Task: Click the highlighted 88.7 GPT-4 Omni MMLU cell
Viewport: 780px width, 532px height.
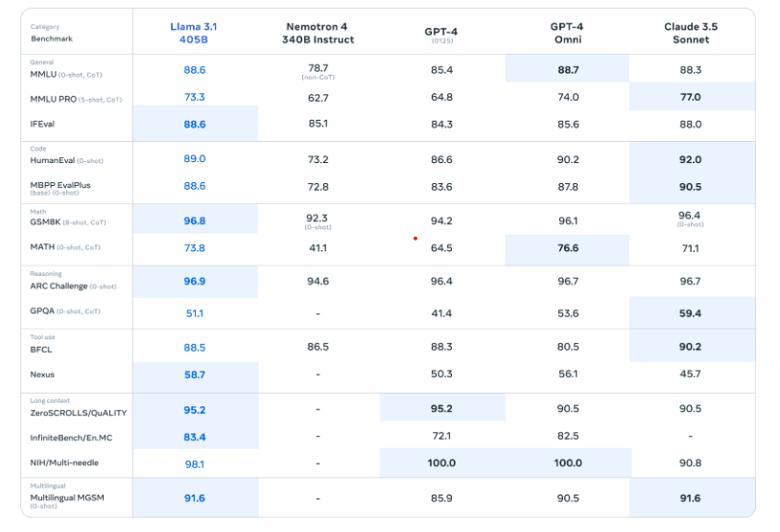Action: pyautogui.click(x=567, y=69)
